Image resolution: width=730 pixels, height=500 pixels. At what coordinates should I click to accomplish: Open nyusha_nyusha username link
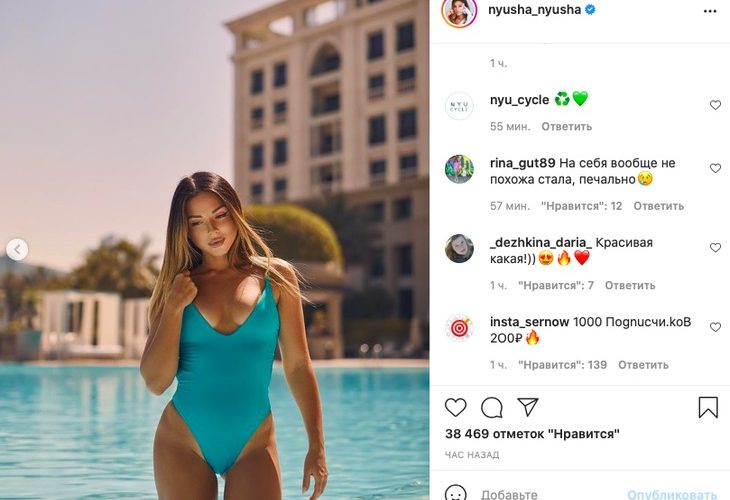[534, 10]
